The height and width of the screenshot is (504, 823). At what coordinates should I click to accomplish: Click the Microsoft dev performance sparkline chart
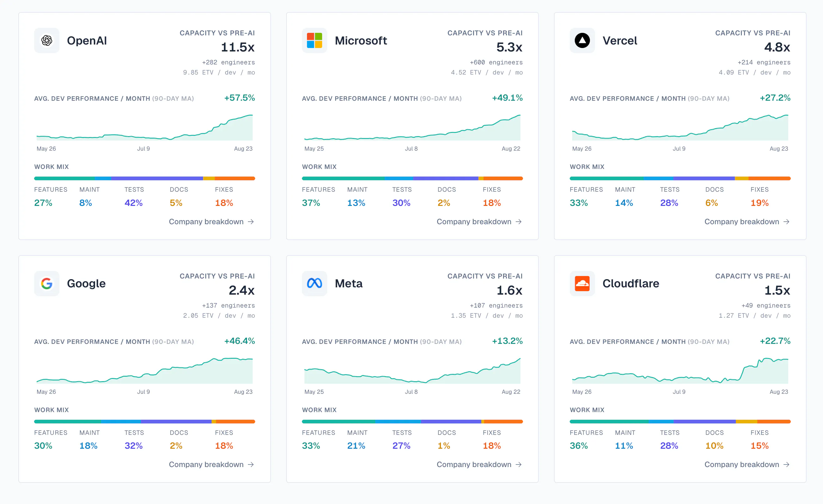pos(412,128)
